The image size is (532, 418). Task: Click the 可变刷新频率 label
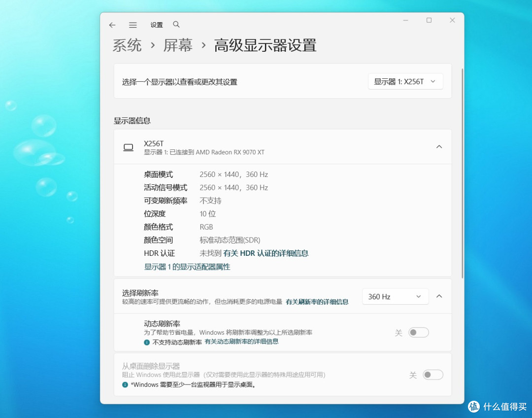click(166, 201)
